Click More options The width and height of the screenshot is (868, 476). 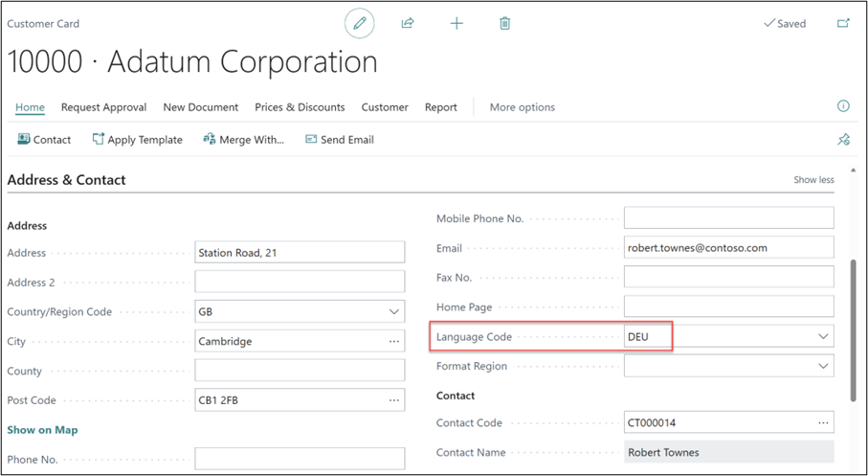pos(522,107)
